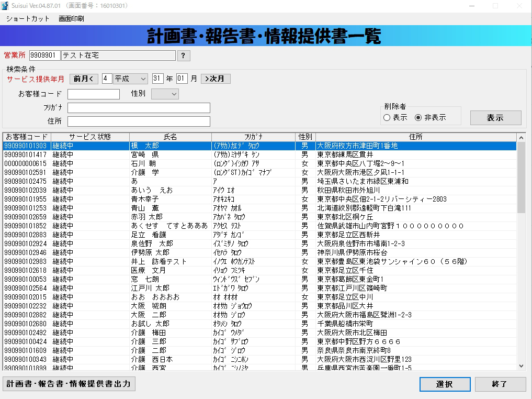Image resolution: width=532 pixels, height=399 pixels.
Task: Click the list scrollbar down arrow
Action: 521,365
